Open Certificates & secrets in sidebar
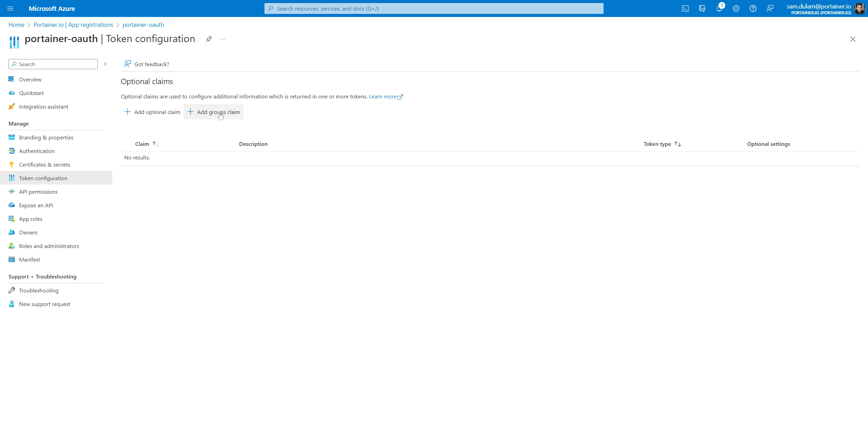 [44, 165]
